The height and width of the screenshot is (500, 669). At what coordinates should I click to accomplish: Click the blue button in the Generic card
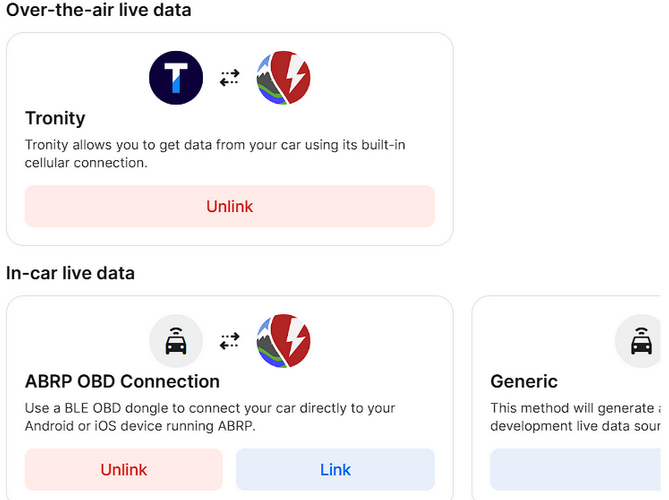(576, 469)
